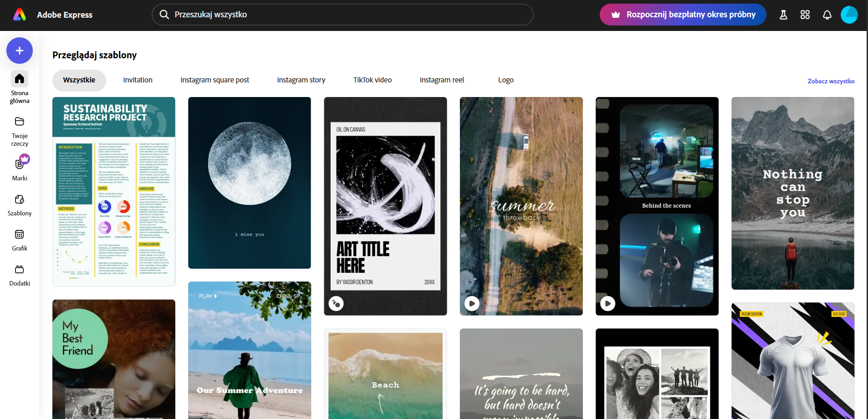The height and width of the screenshot is (419, 868).
Task: Open Twoje rzeczy folder icon
Action: click(20, 122)
